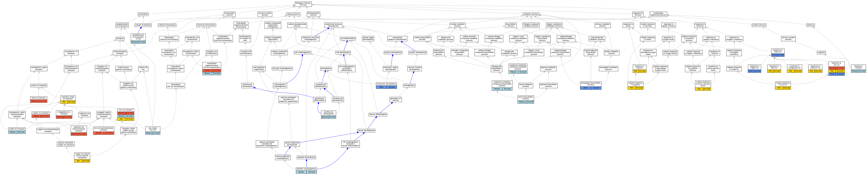Select the 'erythrocyte homeostasis' node
Image resolution: width=868 pixels, height=175 pixels.
coord(247,85)
